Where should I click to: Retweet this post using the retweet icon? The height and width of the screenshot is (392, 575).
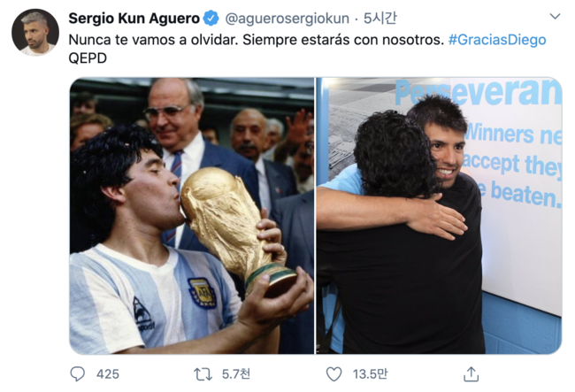pos(203,374)
